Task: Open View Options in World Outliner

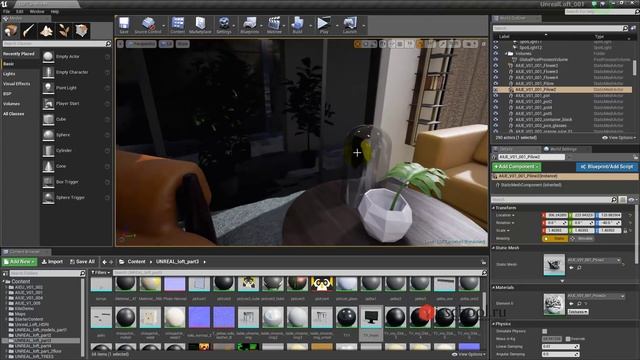Action: 620,138
